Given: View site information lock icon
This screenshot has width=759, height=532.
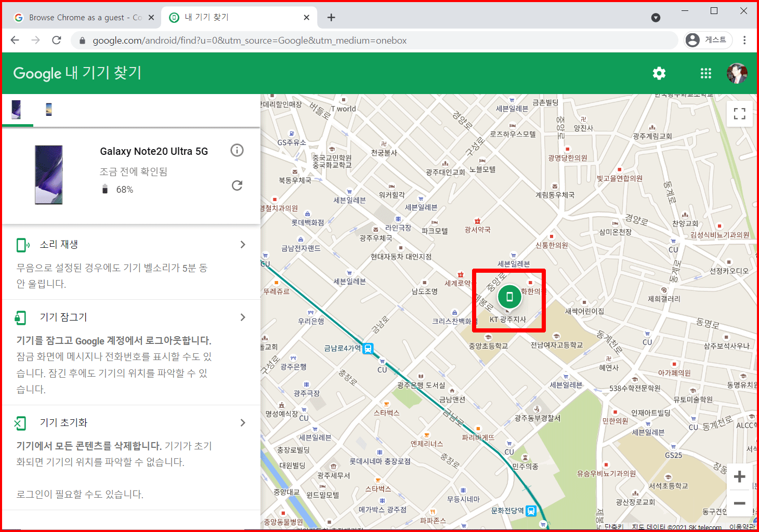Looking at the screenshot, I should point(82,41).
